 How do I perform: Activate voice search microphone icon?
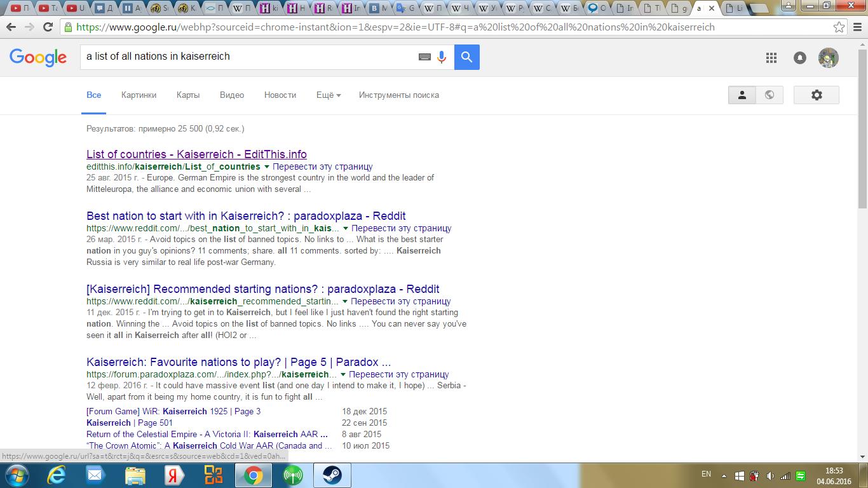click(x=442, y=57)
